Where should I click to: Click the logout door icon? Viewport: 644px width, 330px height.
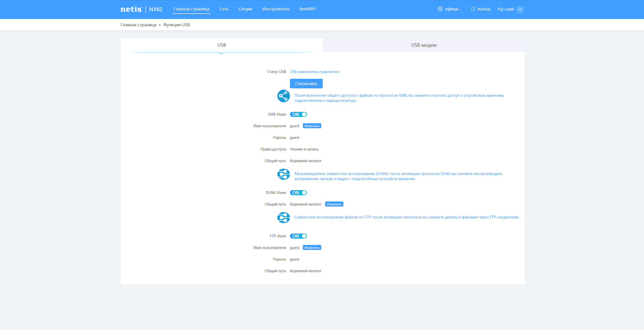[473, 9]
